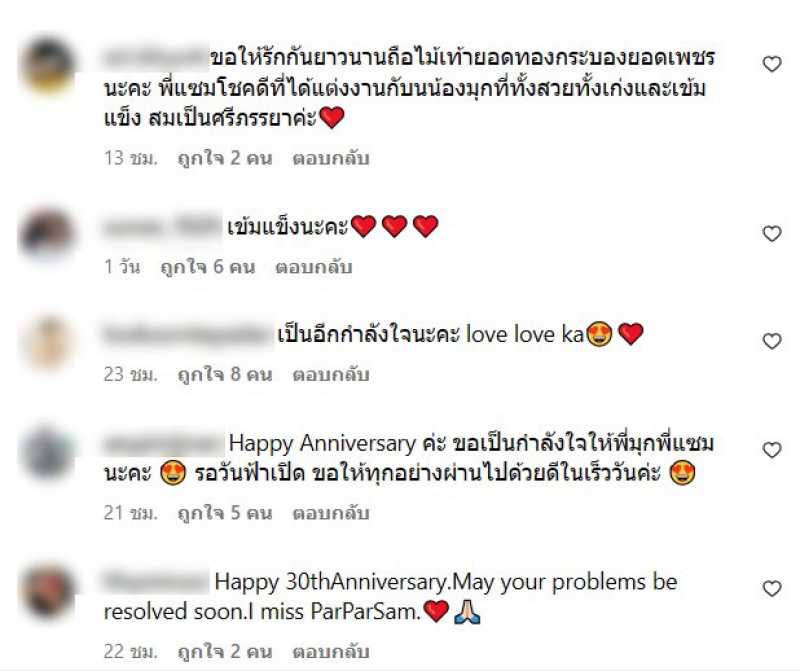Click blurred username before Happy Anniversary ค่ะ
The width and height of the screenshot is (800, 671).
click(164, 443)
